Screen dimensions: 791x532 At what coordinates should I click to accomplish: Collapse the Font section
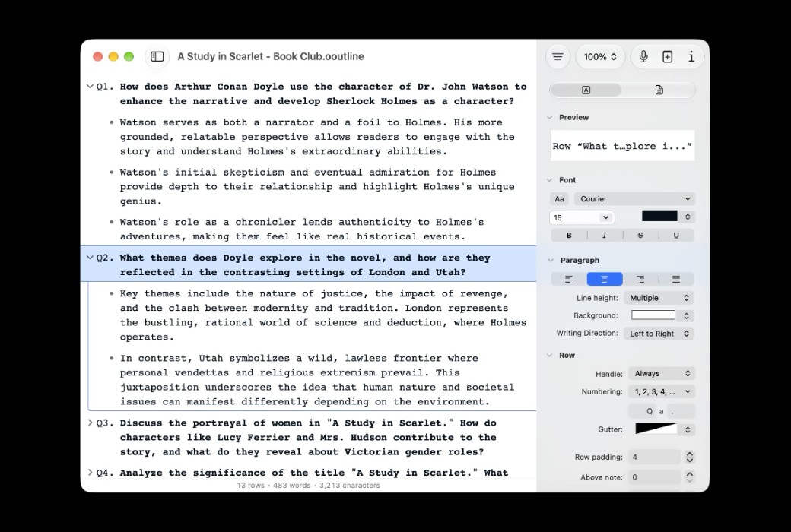point(550,180)
